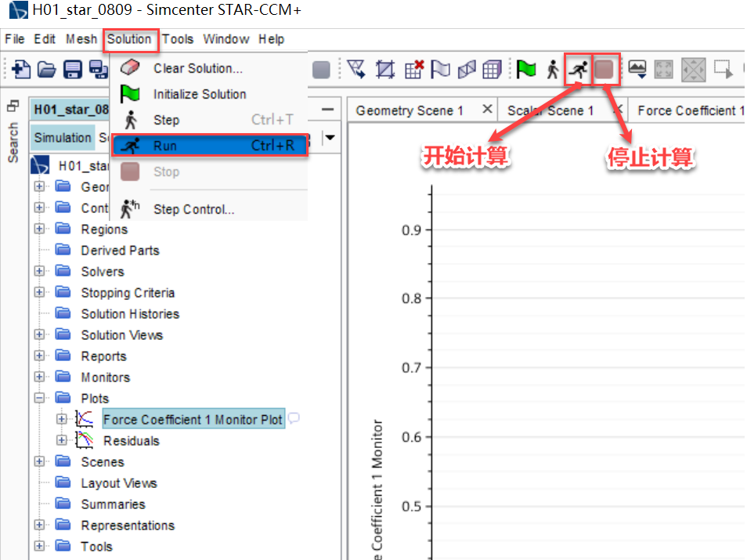The height and width of the screenshot is (560, 747).
Task: Expand the Monitors folder node
Action: 39,377
